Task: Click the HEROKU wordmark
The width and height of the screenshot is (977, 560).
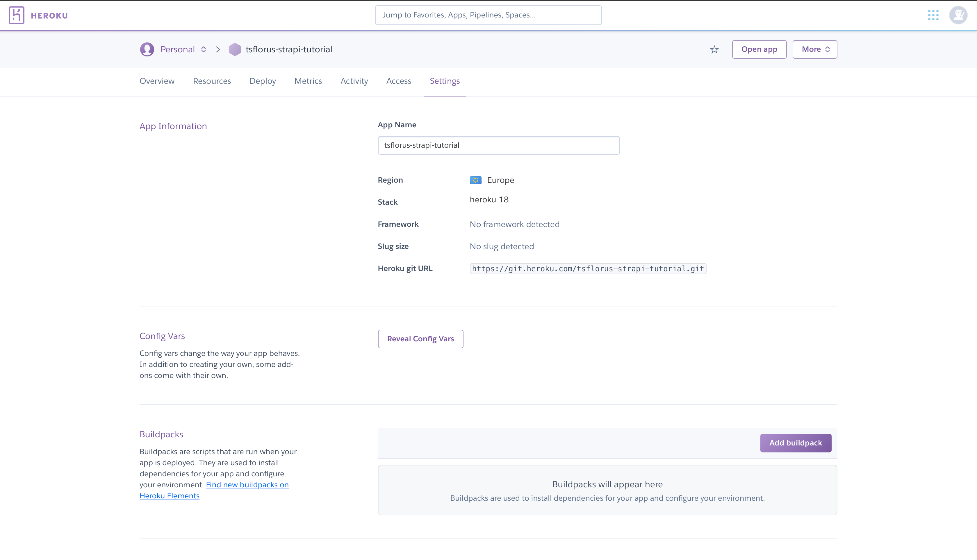Action: click(x=49, y=16)
